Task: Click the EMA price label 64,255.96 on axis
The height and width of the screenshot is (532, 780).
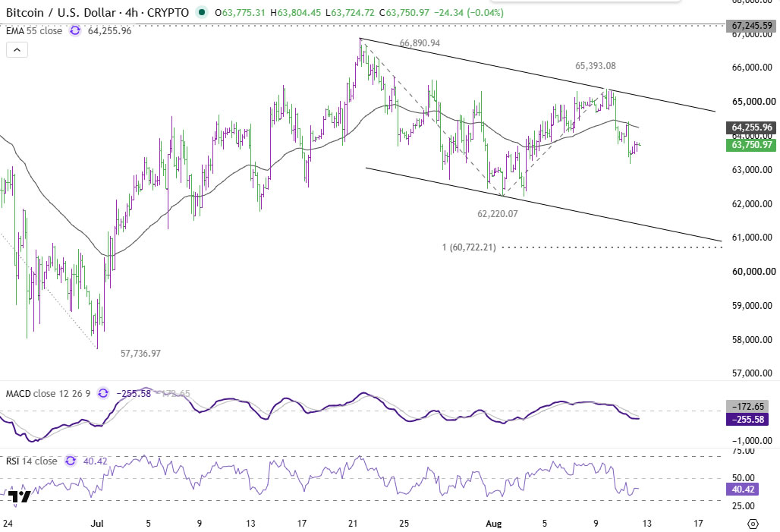Action: coord(751,127)
